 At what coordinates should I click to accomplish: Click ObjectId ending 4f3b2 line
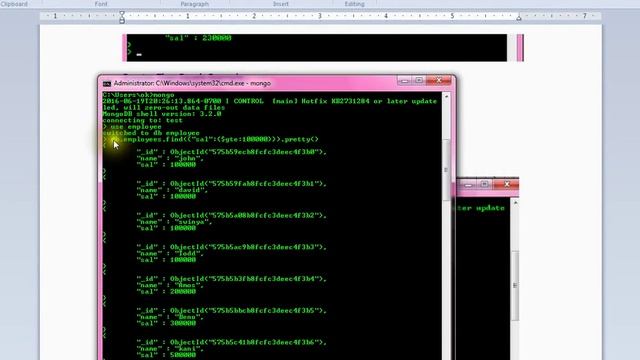tap(231, 215)
